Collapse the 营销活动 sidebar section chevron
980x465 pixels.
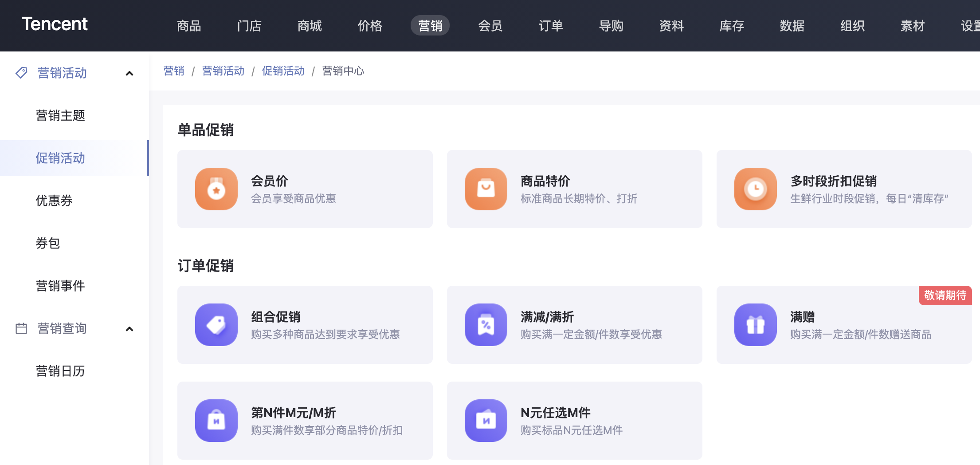(129, 73)
